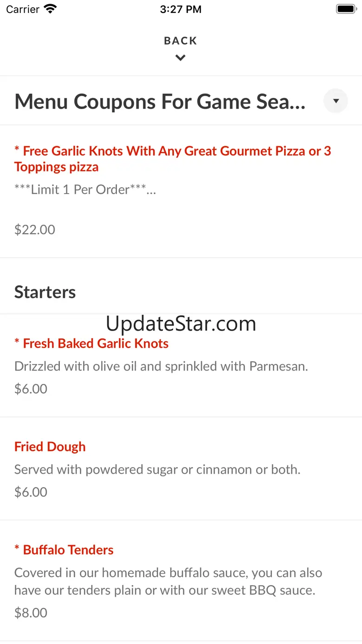Tap the powdered sugar or cinnamon description

pyautogui.click(x=157, y=469)
